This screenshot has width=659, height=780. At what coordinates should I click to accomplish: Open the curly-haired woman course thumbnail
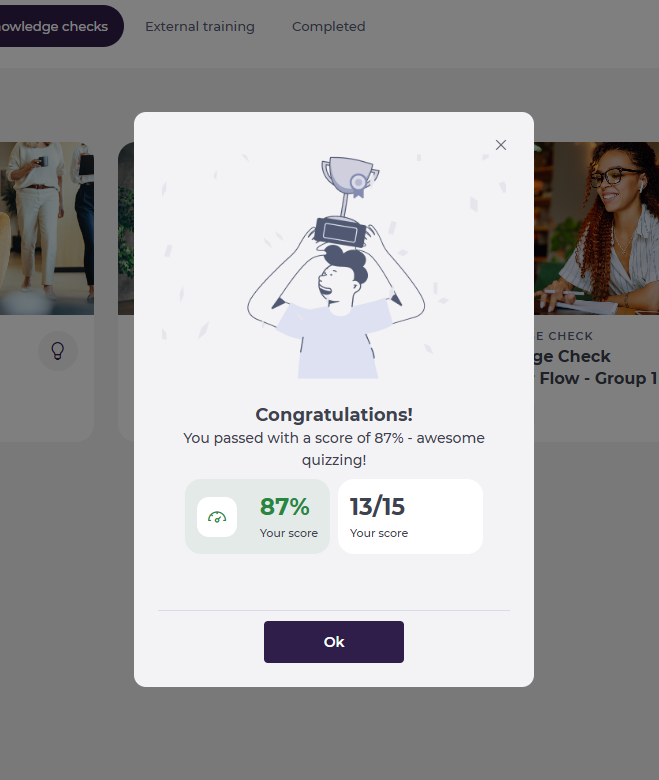[596, 228]
